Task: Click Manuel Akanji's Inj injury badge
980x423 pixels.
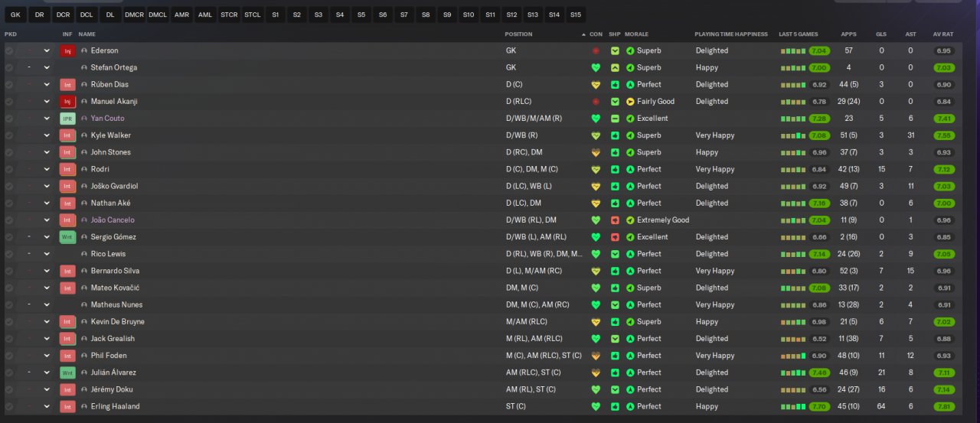Action: [67, 101]
